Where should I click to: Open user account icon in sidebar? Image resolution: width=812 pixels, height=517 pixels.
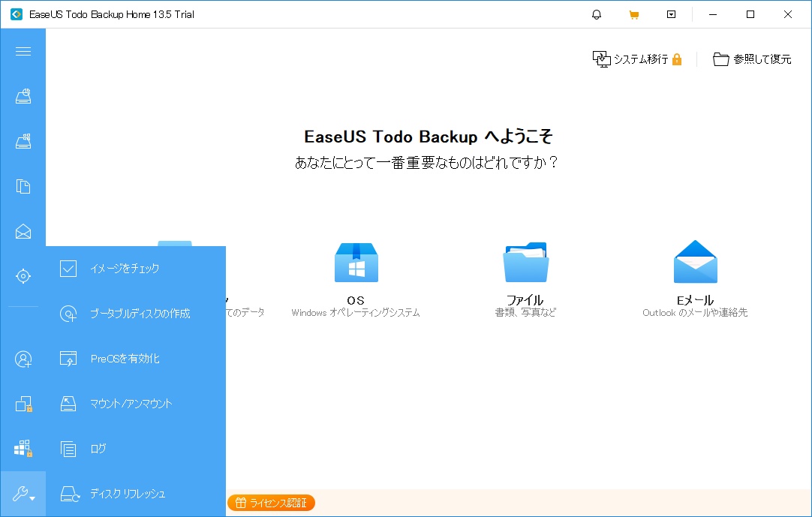23,359
